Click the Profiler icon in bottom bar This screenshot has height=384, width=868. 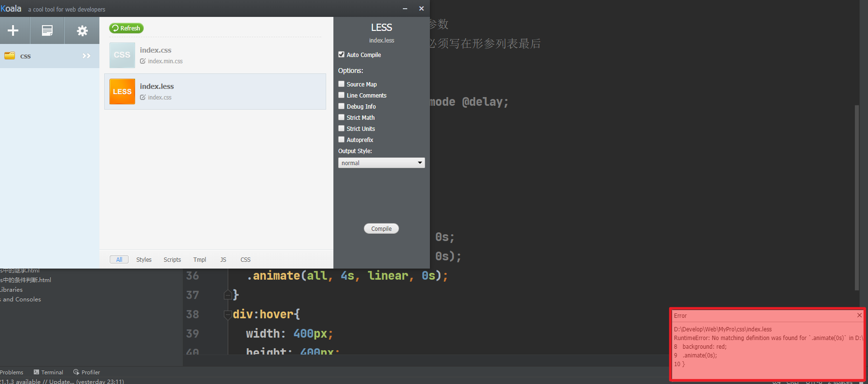click(x=76, y=372)
